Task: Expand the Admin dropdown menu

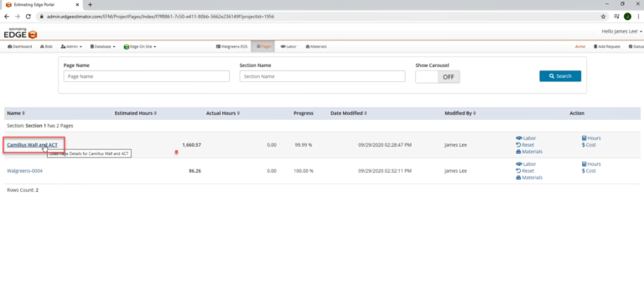Action: [x=71, y=47]
